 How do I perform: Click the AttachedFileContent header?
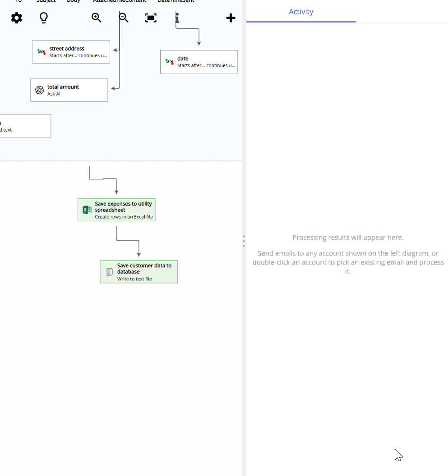(119, 1)
